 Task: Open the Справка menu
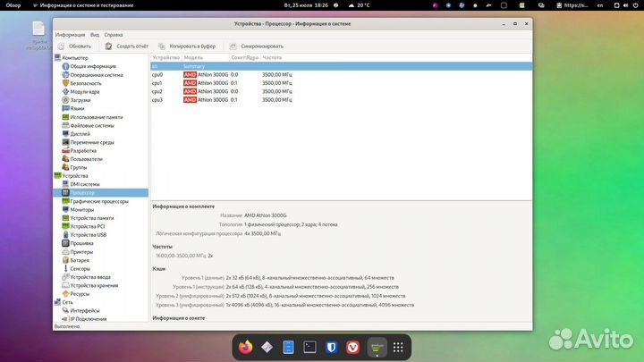click(114, 35)
